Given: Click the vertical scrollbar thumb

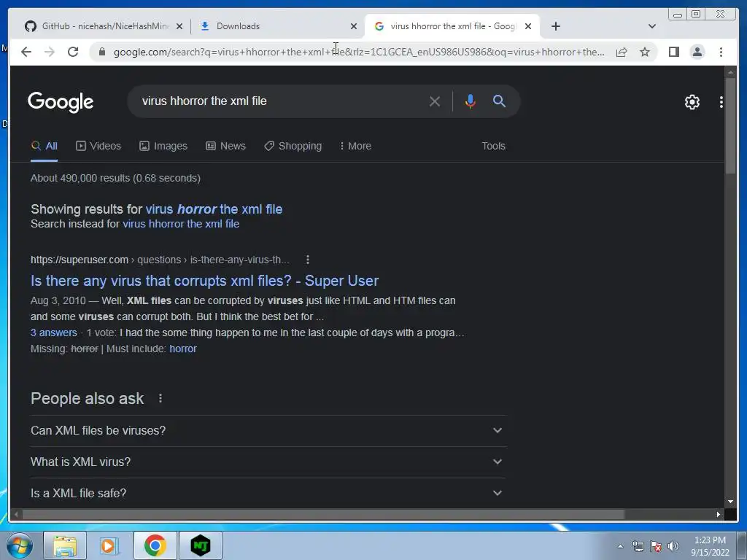Looking at the screenshot, I should (x=730, y=125).
